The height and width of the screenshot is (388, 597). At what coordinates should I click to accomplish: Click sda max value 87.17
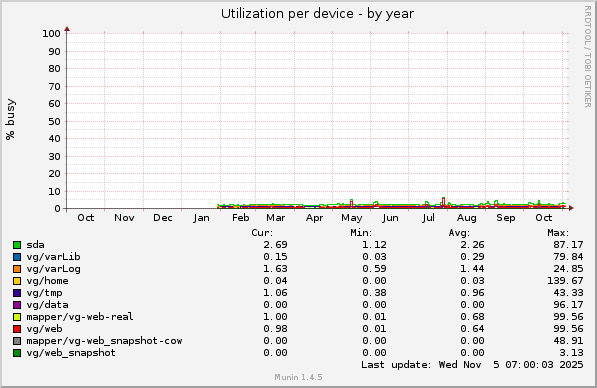[x=568, y=245]
